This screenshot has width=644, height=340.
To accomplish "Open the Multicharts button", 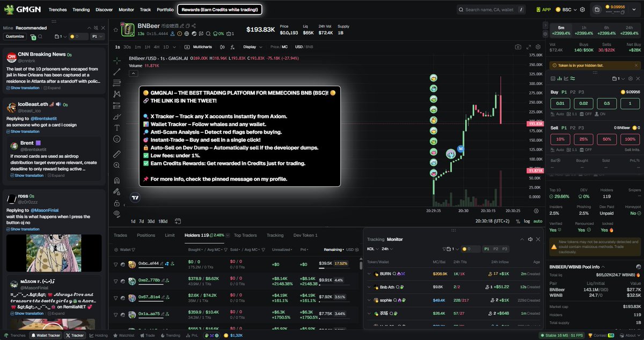I will click(199, 47).
